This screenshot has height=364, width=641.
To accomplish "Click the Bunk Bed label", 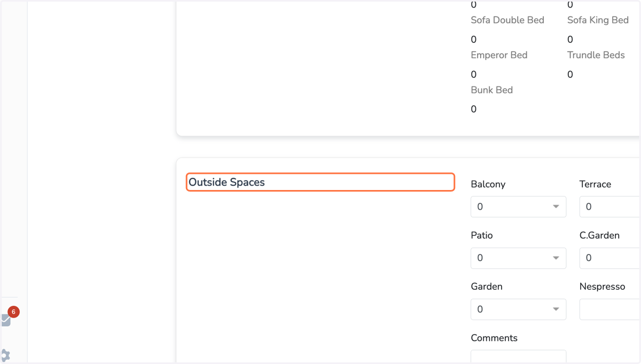I will [x=491, y=90].
